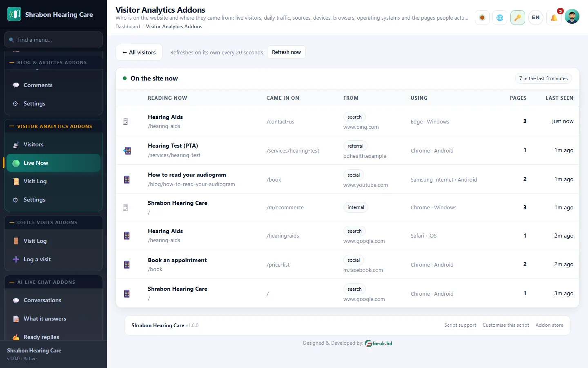
Task: Open Settings under Visitor Analytics Addons
Action: click(53, 200)
